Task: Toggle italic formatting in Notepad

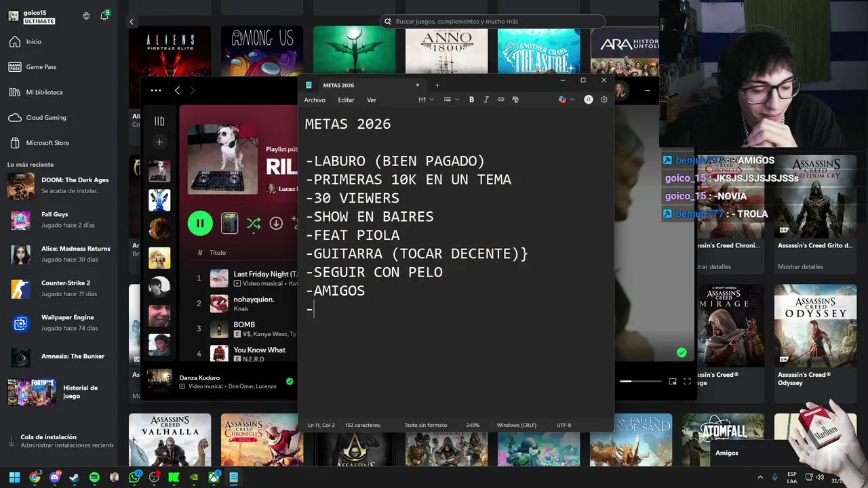Action: coord(486,100)
